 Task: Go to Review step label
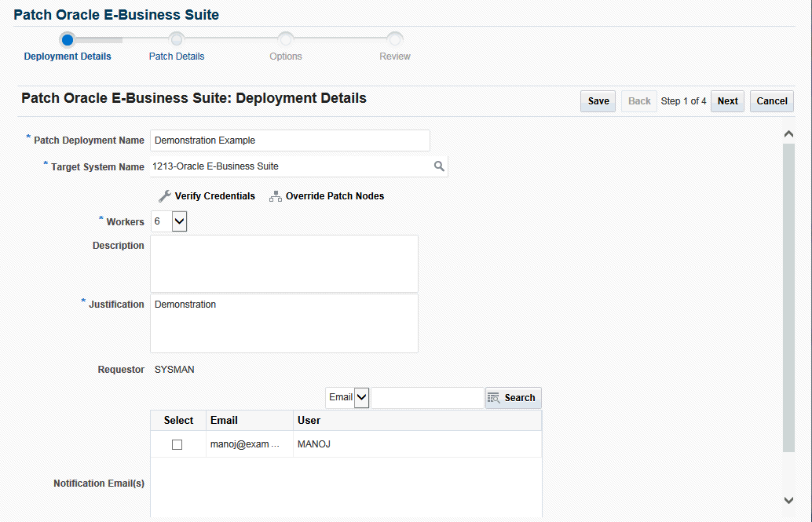click(394, 57)
